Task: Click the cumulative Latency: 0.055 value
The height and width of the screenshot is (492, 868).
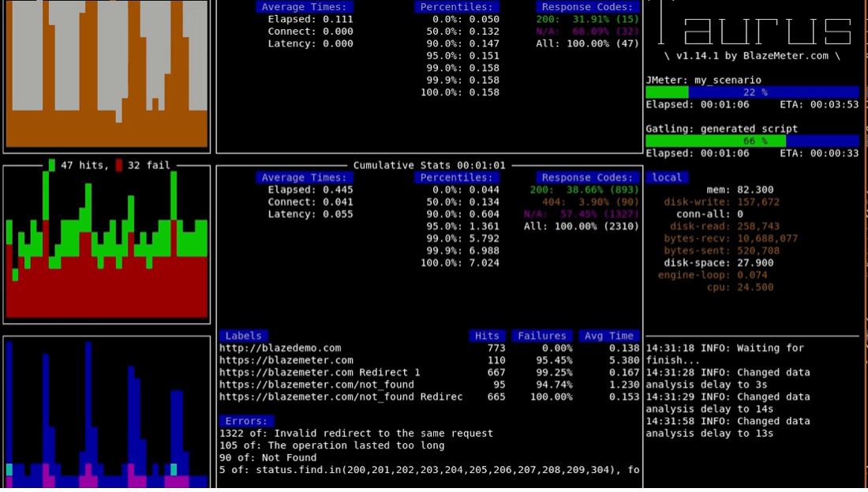Action: (x=311, y=214)
